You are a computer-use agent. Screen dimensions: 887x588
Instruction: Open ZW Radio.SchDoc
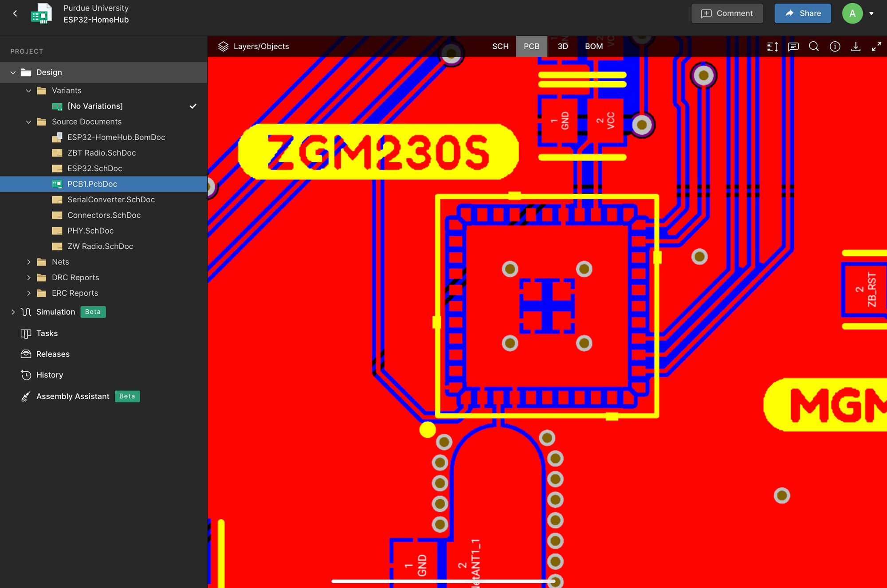(100, 246)
